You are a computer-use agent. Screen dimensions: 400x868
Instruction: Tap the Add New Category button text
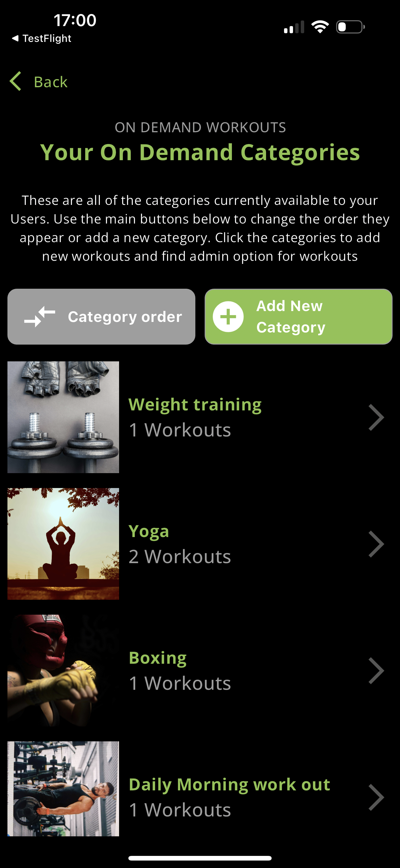pos(291,317)
